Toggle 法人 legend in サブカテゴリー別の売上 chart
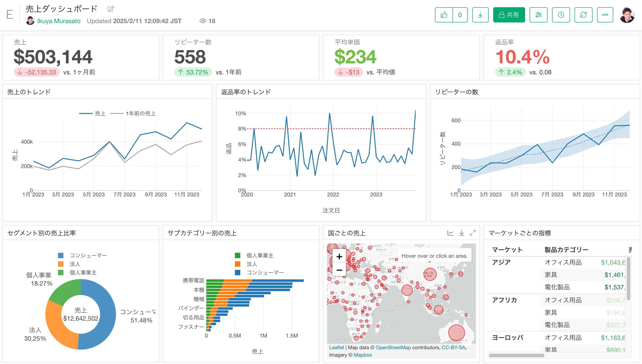Viewport: 642px width, 364px height. 246,264
